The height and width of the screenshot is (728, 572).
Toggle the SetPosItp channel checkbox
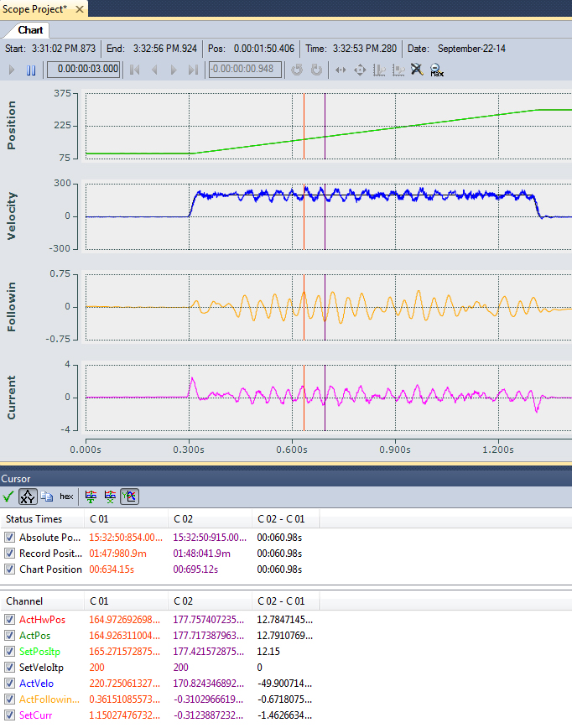point(9,652)
